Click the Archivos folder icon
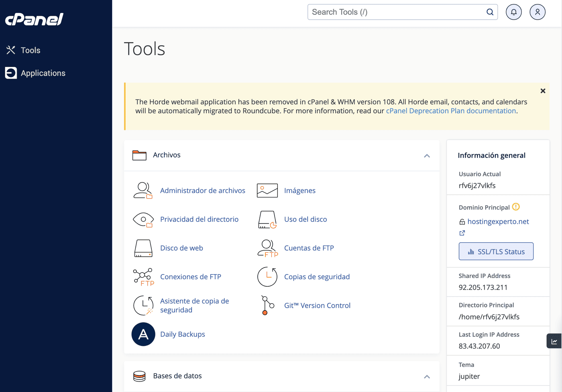This screenshot has height=392, width=562. (x=139, y=155)
